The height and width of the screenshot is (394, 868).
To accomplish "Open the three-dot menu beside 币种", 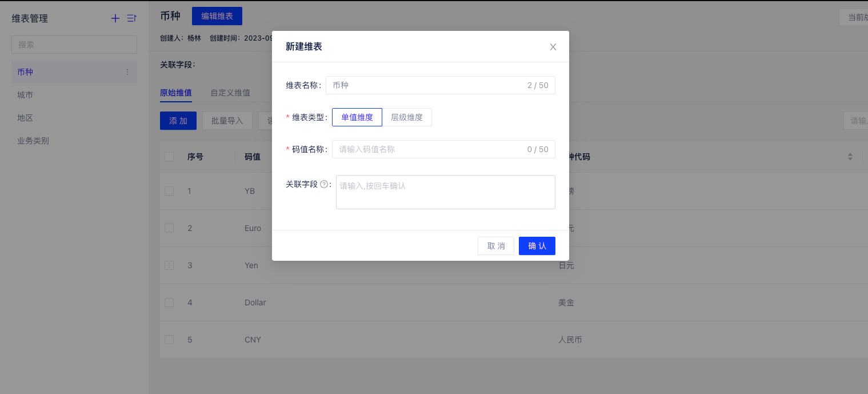I will click(x=127, y=72).
